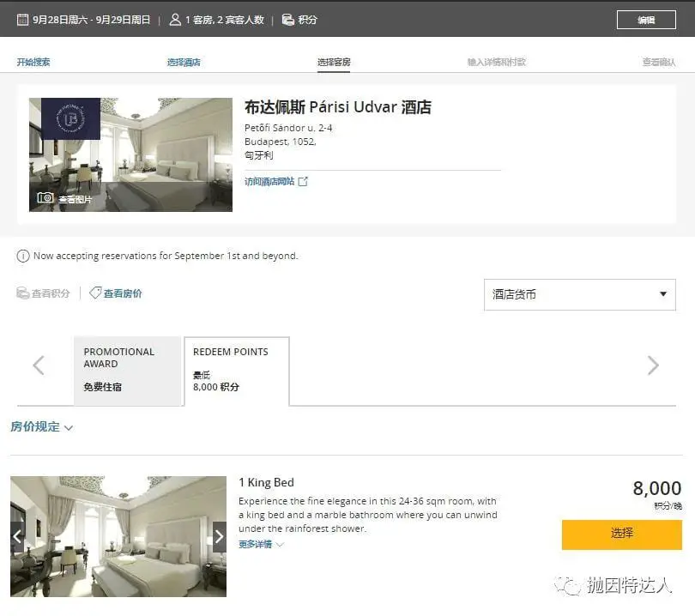695x616 pixels.
Task: Click the 查看房价 price tag icon
Action: click(95, 293)
